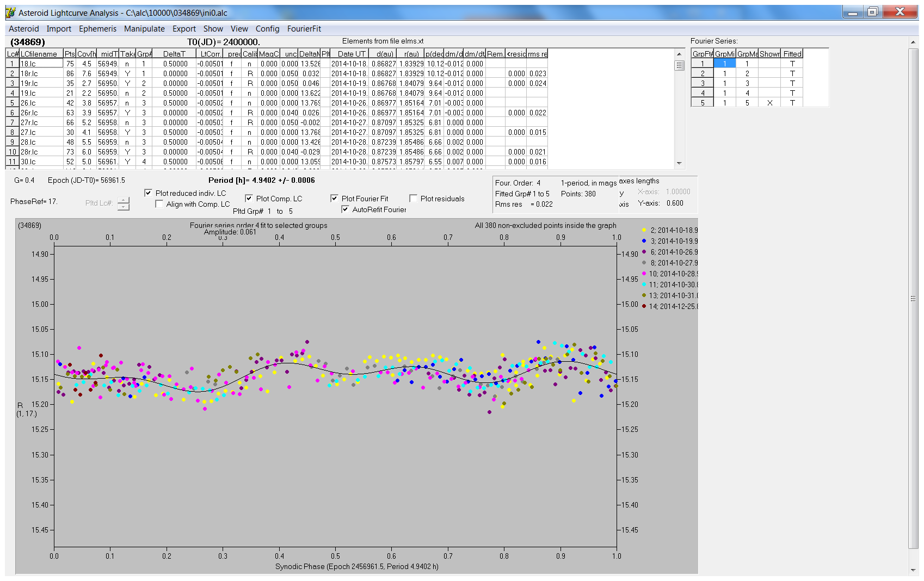Enable Align with Comp. LC checkbox
Viewport: 924px width, 581px height.
159,204
